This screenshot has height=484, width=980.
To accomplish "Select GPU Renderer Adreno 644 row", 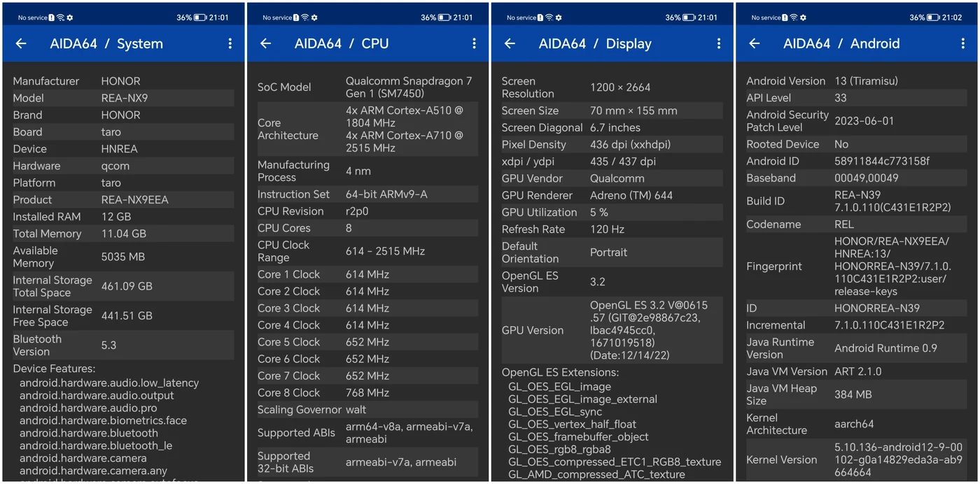I will (x=612, y=195).
